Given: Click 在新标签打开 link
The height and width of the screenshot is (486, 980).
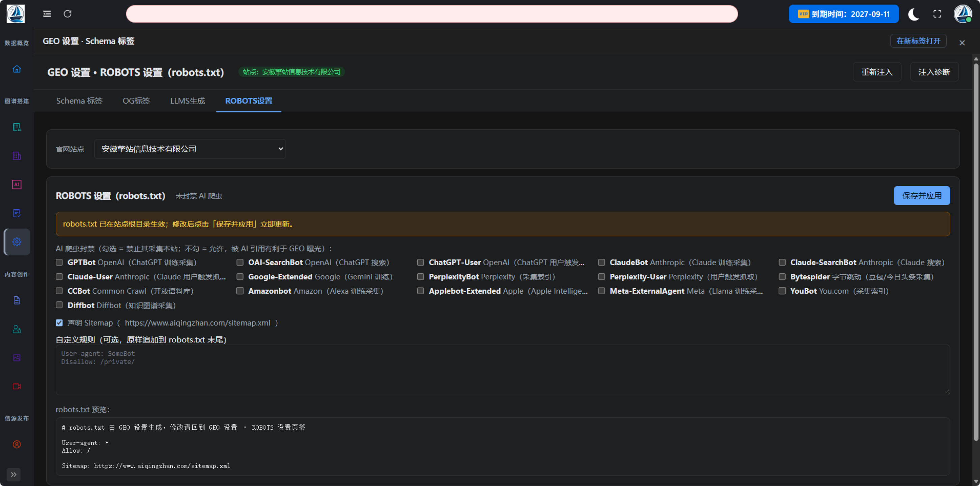Looking at the screenshot, I should point(918,41).
